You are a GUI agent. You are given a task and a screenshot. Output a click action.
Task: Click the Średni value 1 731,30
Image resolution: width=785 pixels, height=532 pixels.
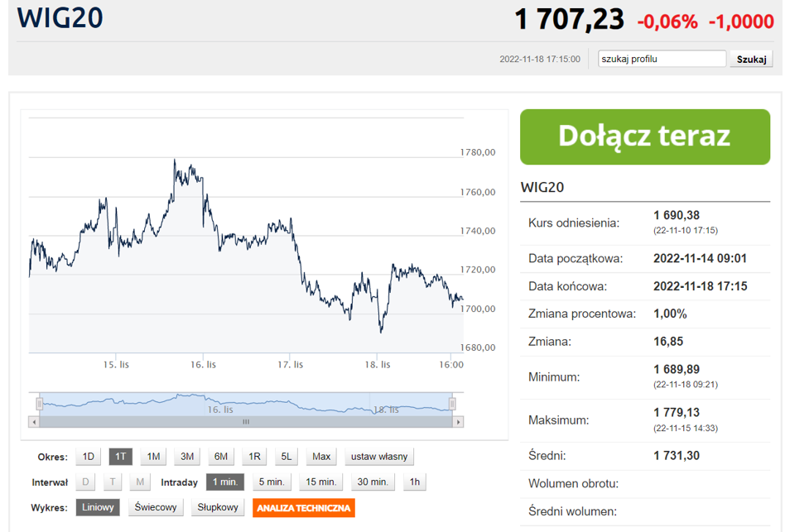pos(677,456)
